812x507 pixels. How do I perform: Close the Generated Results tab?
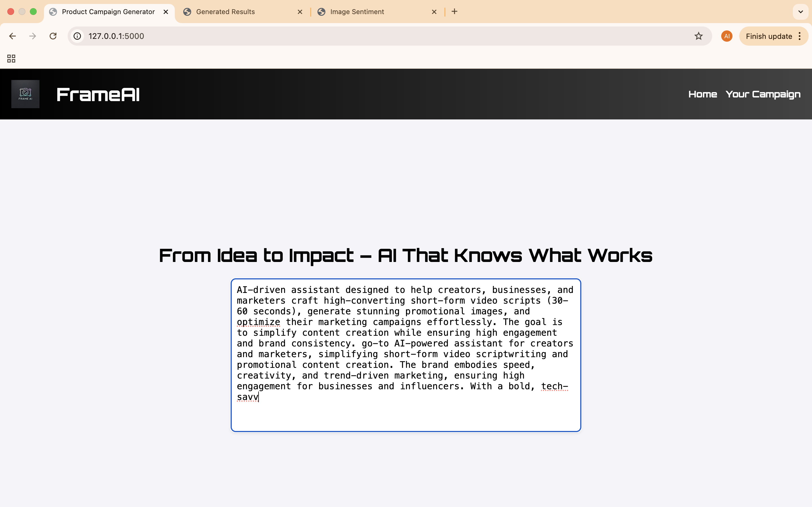pos(300,12)
